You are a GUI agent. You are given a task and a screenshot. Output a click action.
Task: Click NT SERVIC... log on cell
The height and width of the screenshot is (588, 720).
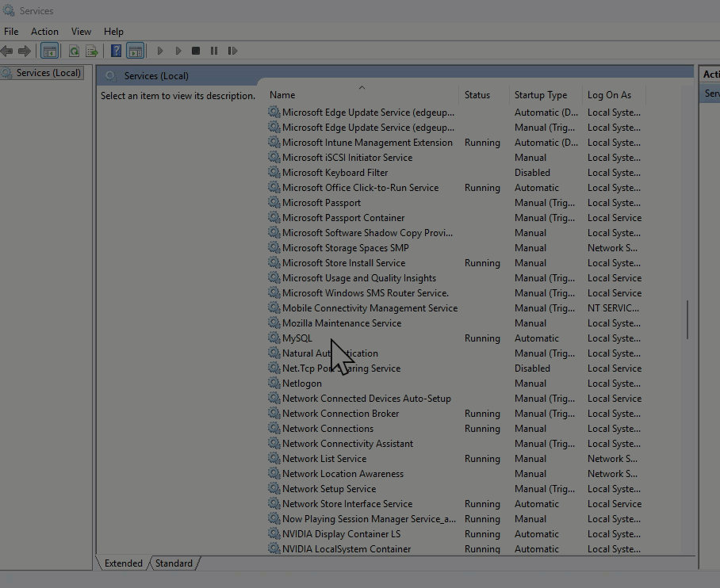point(613,308)
